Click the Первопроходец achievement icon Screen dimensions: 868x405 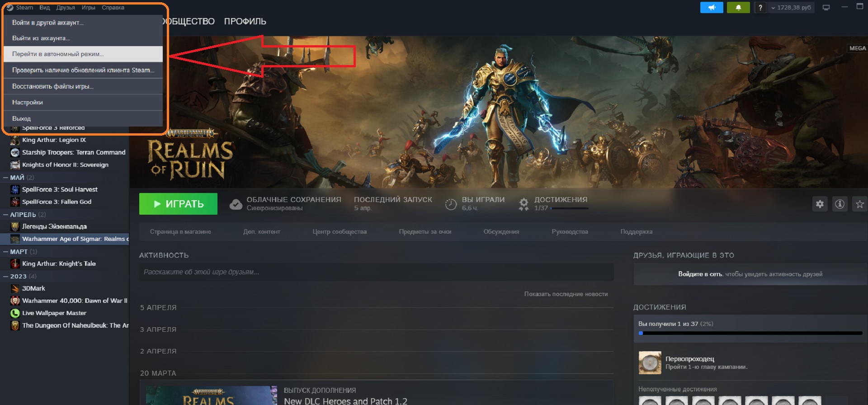pos(650,363)
